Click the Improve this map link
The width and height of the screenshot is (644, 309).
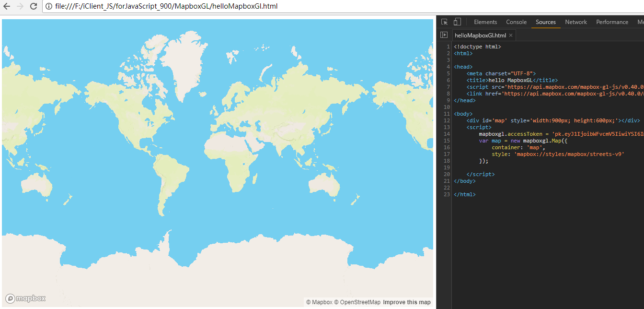(x=407, y=302)
